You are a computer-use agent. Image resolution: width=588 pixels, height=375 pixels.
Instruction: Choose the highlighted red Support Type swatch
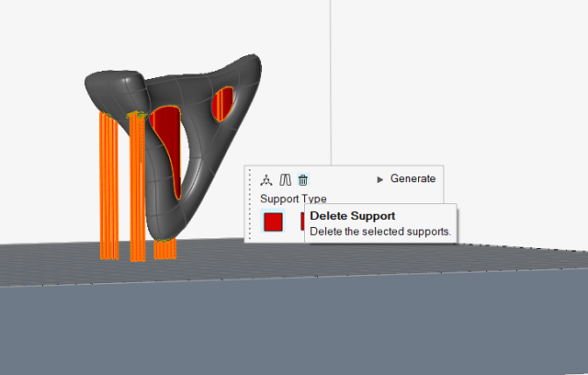coord(273,222)
